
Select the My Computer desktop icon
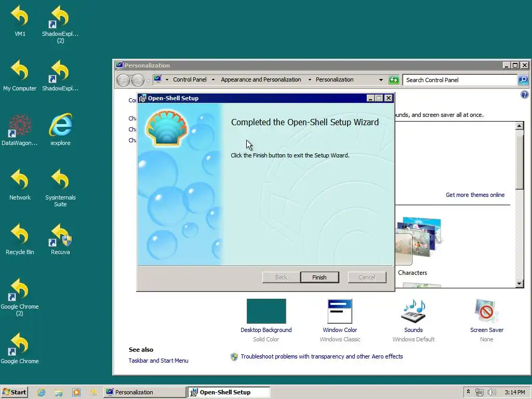pyautogui.click(x=20, y=75)
